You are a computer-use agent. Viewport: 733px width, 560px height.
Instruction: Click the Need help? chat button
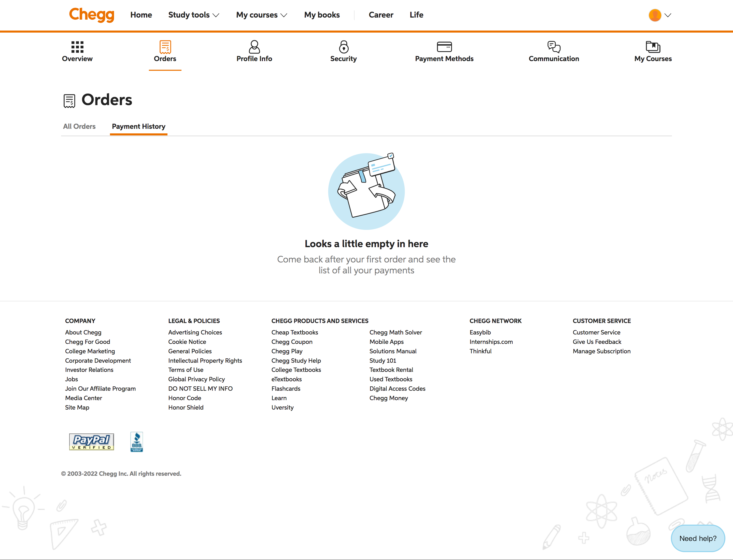pos(698,538)
